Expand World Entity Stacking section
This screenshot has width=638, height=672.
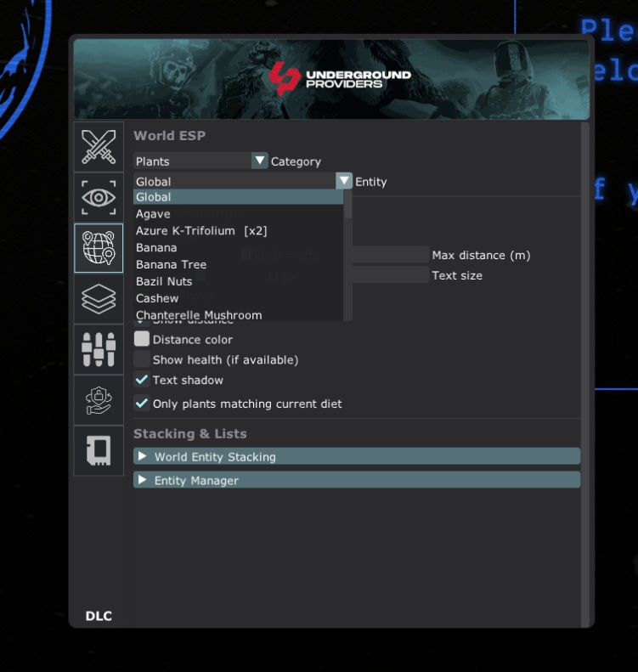pos(357,456)
